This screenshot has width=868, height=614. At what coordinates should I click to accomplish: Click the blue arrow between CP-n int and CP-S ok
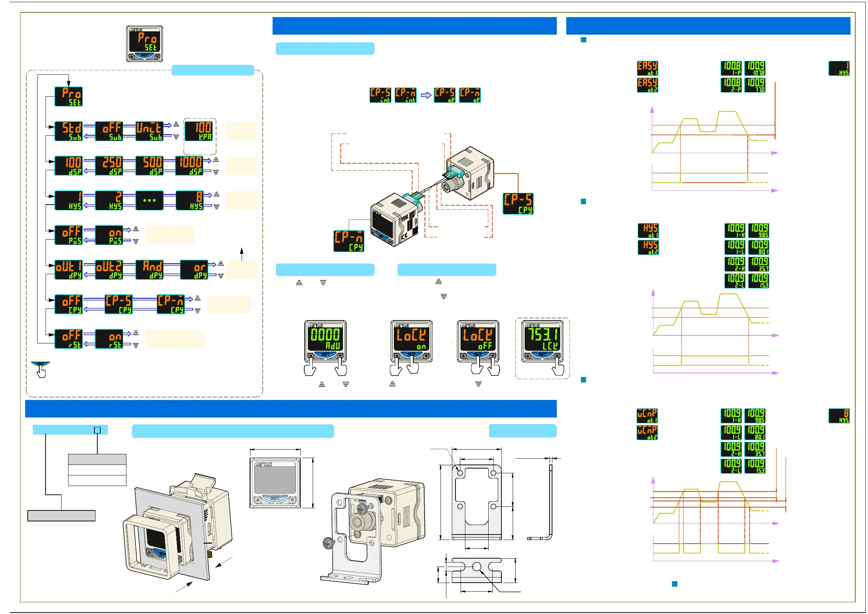coord(426,95)
